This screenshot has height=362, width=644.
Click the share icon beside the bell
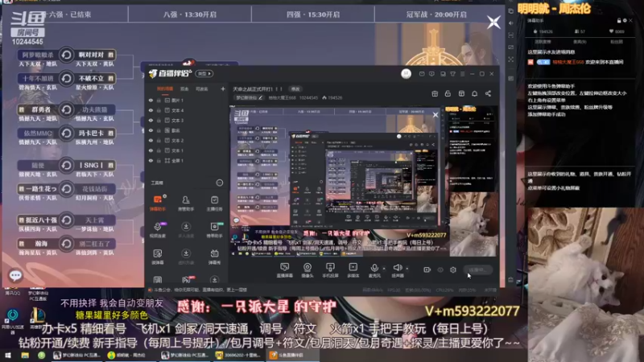pos(488,93)
